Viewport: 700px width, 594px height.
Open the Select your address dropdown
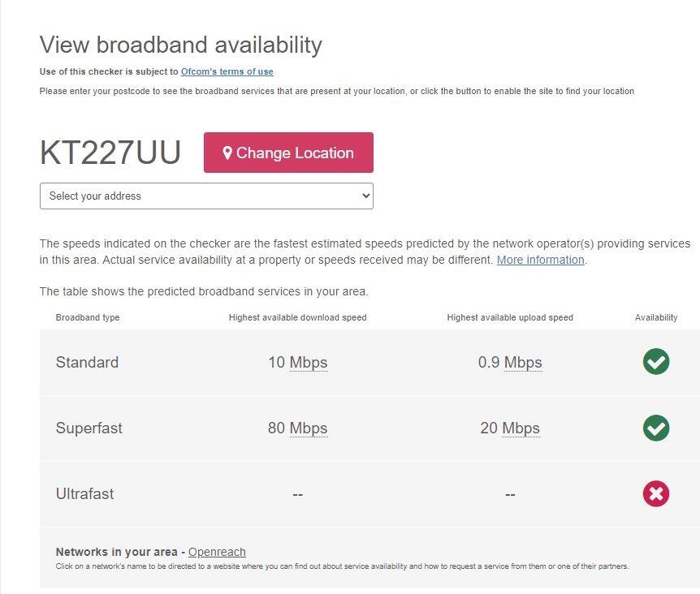(206, 196)
